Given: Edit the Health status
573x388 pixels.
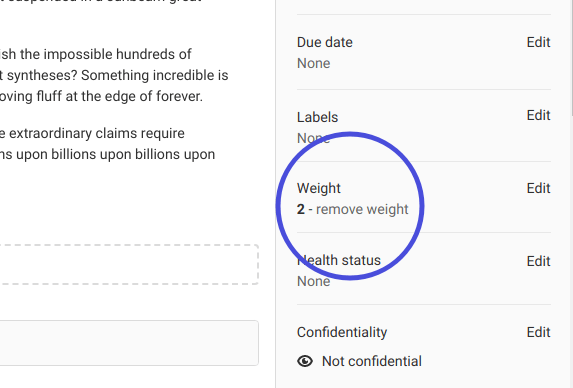Looking at the screenshot, I should click(538, 261).
